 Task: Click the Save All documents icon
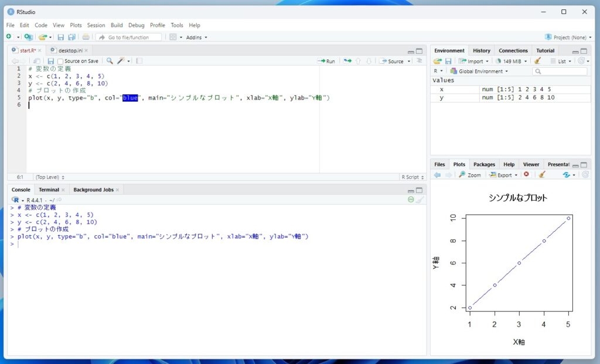[71, 37]
